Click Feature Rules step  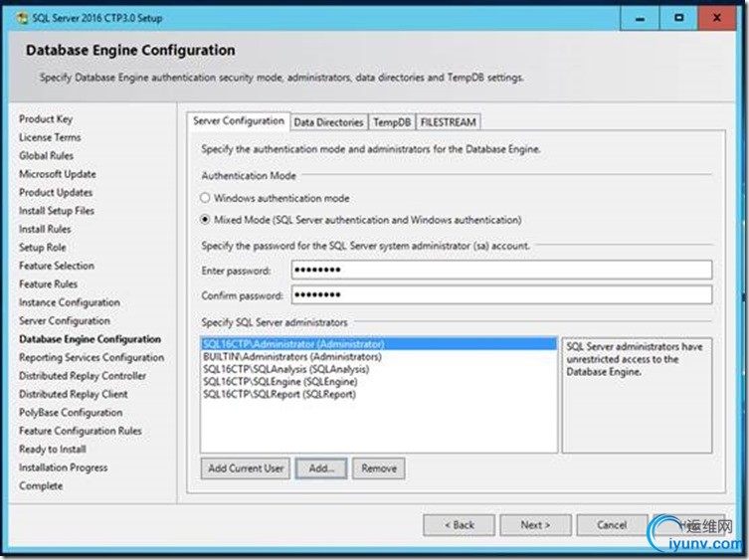(49, 284)
